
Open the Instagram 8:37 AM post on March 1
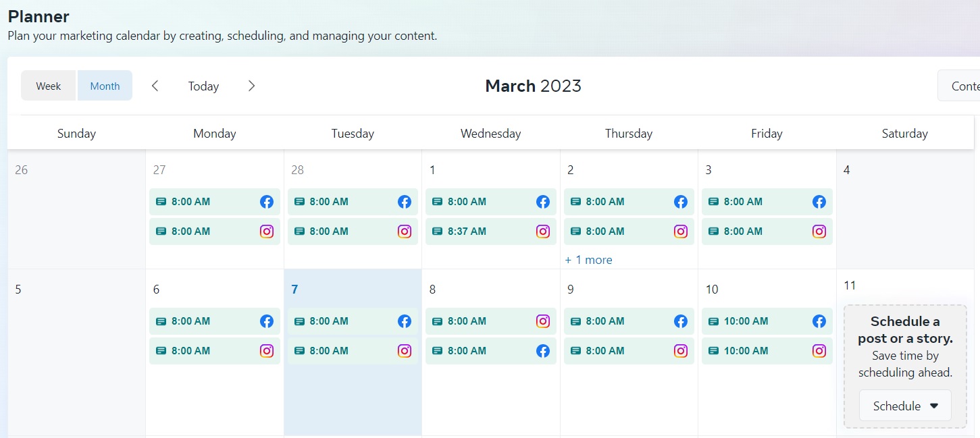(490, 231)
